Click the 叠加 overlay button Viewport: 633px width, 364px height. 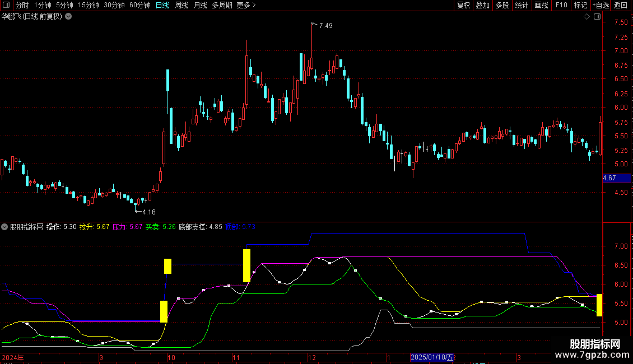click(482, 5)
